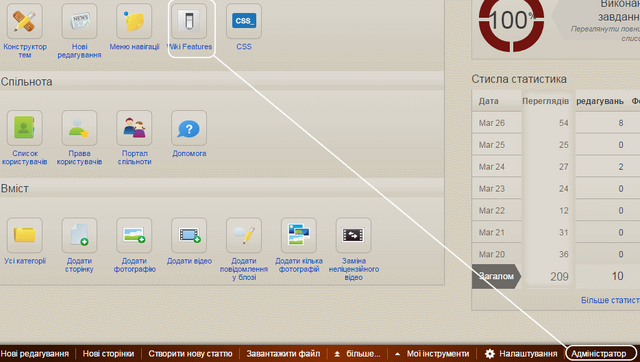Screen dimensions: 640x362
Task: Open the Допомога question mark icon
Action: 189,128
